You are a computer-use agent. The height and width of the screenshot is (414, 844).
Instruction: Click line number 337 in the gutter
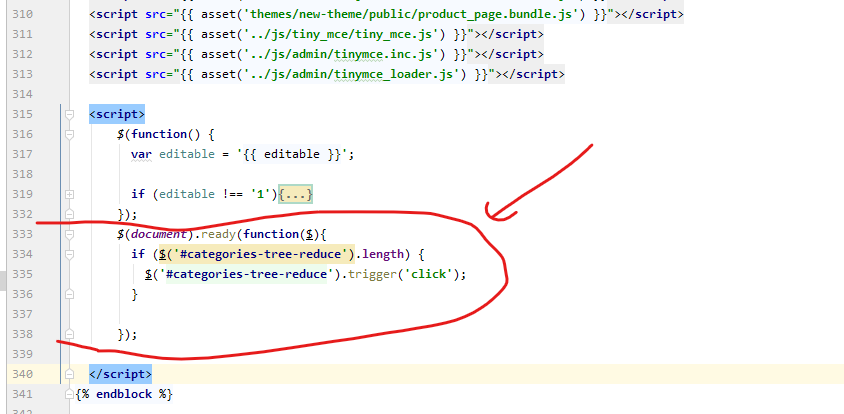coord(22,314)
